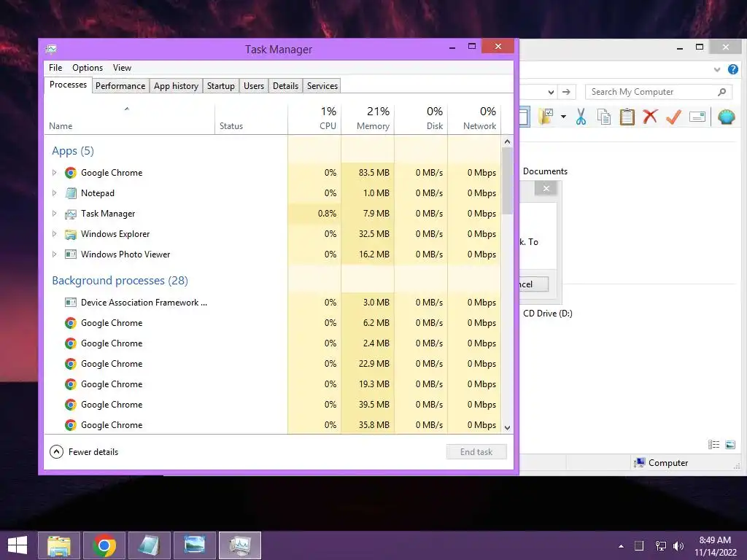Sort processes by Disk column
747x560 pixels.
(x=421, y=118)
